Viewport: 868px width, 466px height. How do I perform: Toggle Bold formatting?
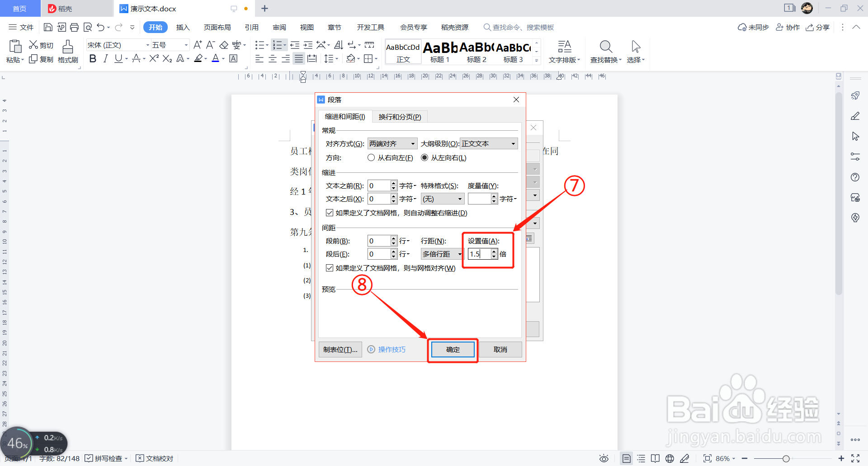93,58
